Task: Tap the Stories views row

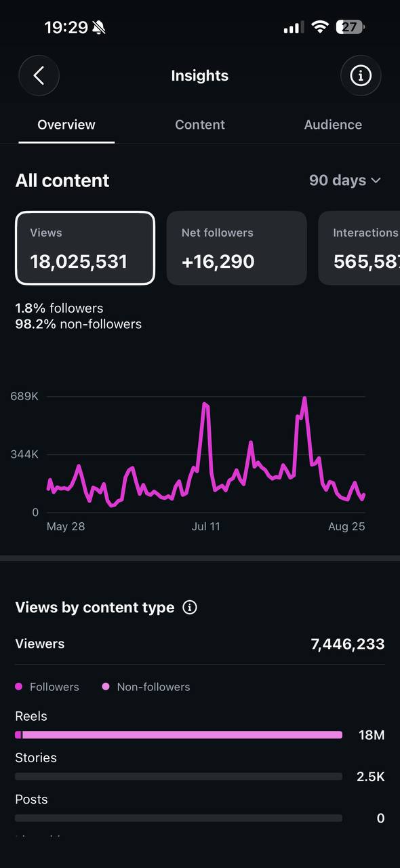Action: click(x=200, y=768)
